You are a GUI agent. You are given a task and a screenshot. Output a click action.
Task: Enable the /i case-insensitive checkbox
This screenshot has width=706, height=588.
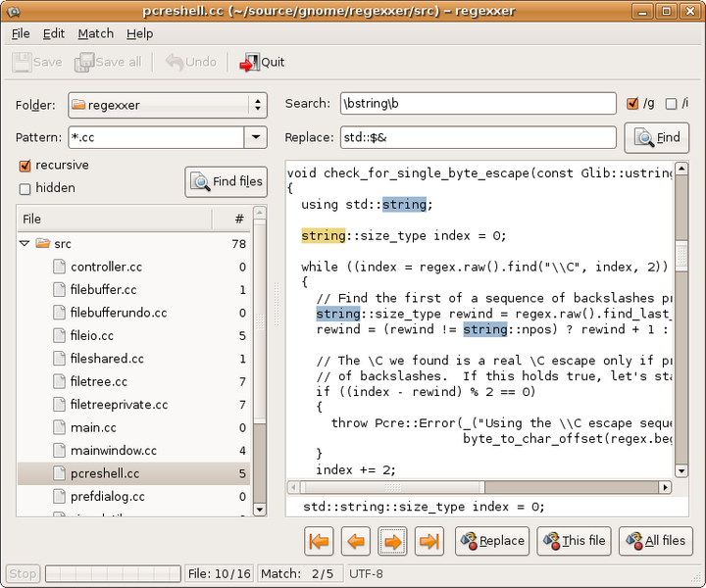tap(671, 104)
